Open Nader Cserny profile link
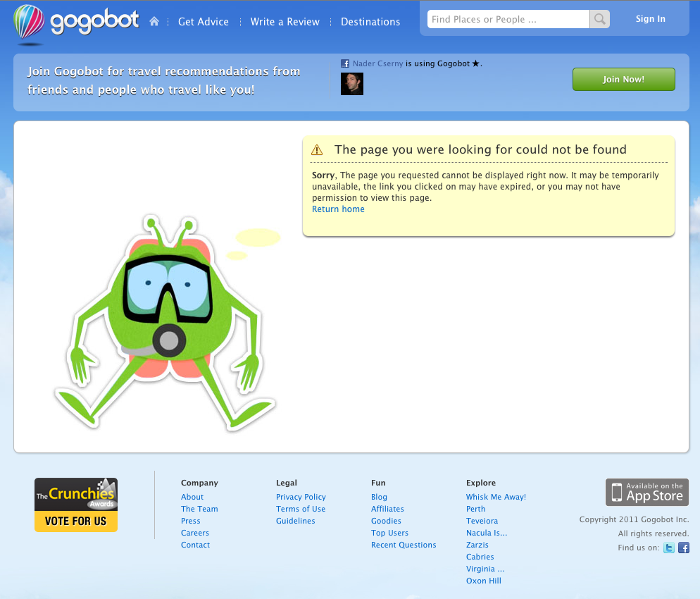The width and height of the screenshot is (700, 599). pyautogui.click(x=377, y=63)
